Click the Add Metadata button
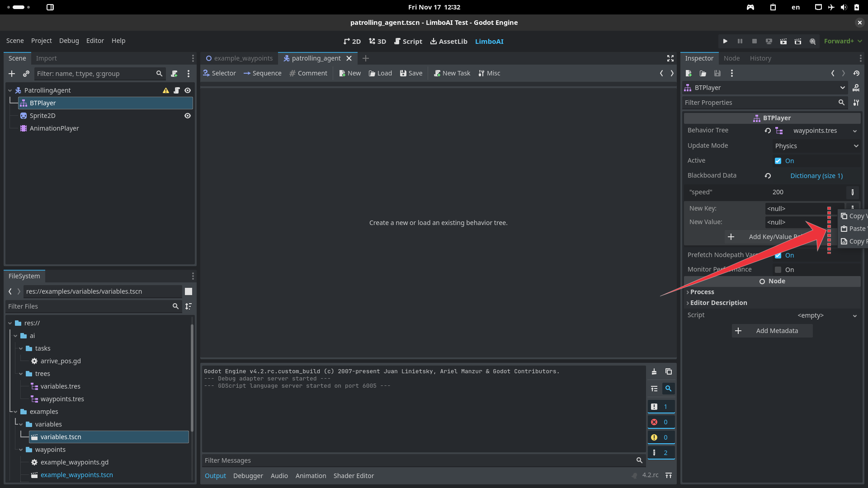The height and width of the screenshot is (488, 868). [x=772, y=330]
